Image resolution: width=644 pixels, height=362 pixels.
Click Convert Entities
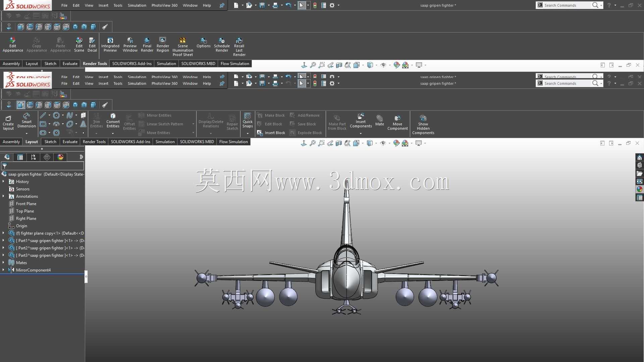(x=113, y=121)
